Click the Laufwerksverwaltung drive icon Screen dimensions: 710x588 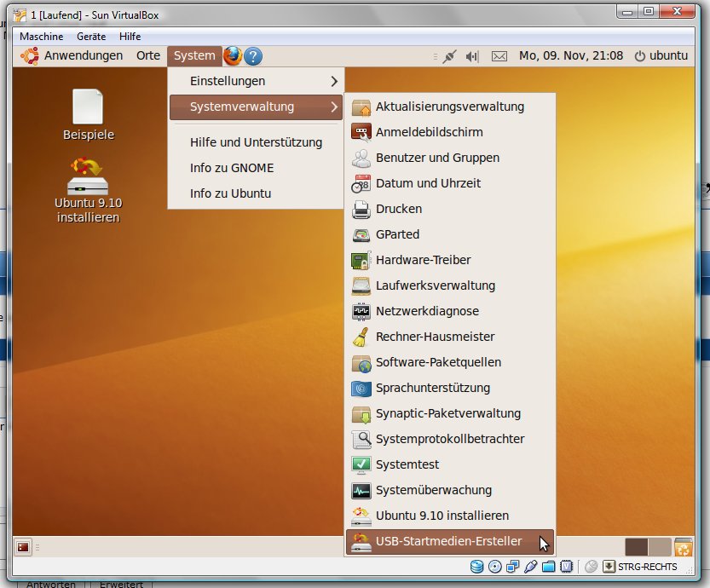361,285
